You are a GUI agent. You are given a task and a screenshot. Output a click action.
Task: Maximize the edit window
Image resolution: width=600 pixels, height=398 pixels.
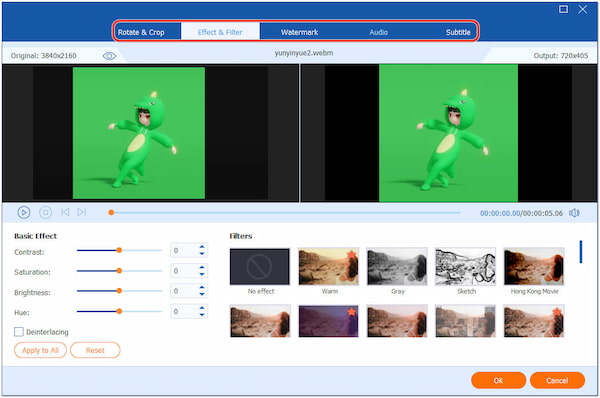(x=563, y=9)
